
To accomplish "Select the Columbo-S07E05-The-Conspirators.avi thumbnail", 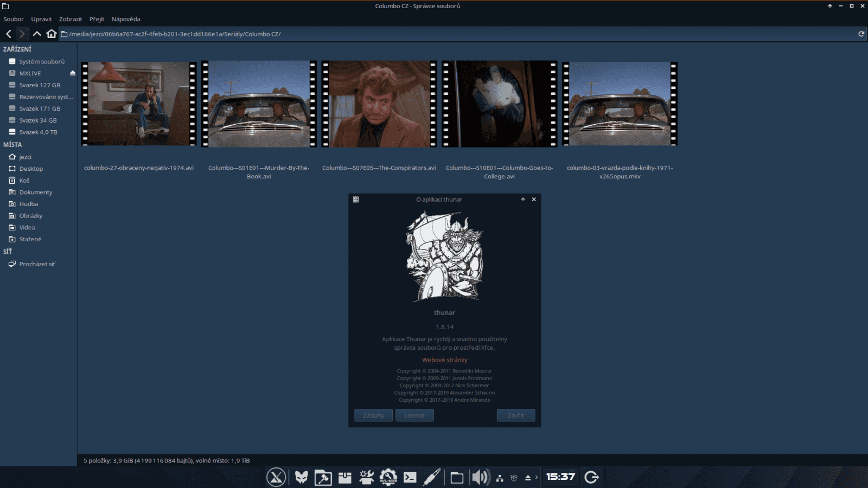I will click(379, 103).
